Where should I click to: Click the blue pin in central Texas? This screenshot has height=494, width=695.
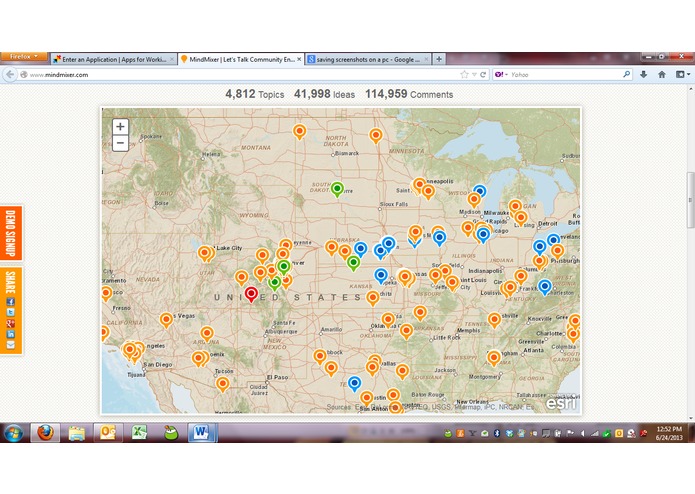[354, 384]
